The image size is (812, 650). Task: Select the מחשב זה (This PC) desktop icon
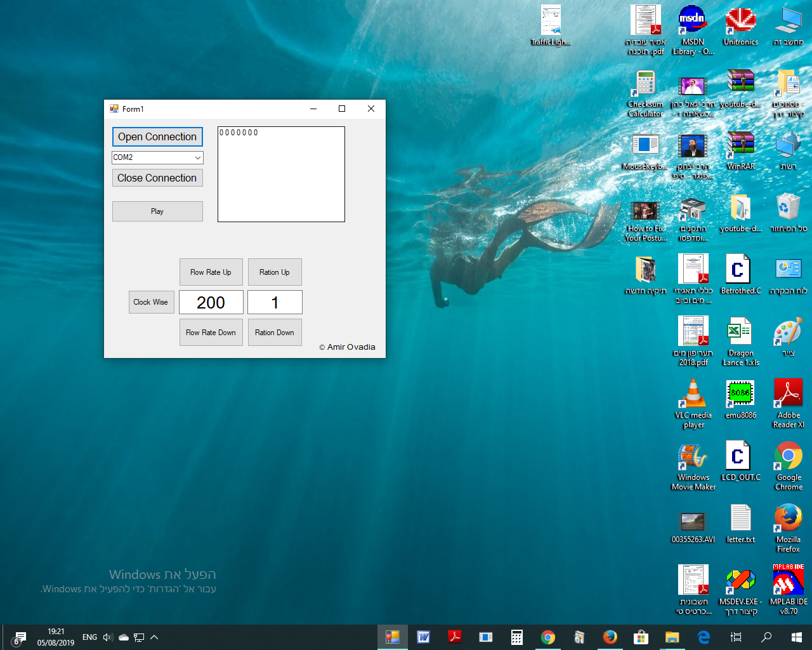(789, 25)
